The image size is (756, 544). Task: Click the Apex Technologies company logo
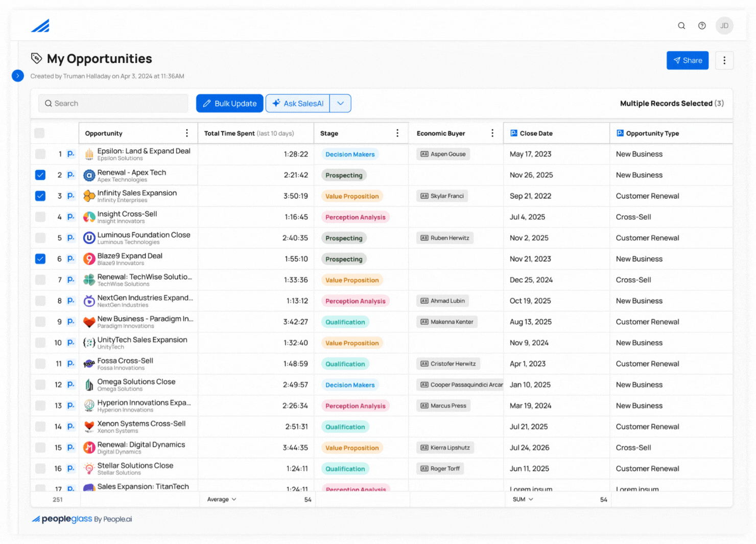(x=89, y=175)
